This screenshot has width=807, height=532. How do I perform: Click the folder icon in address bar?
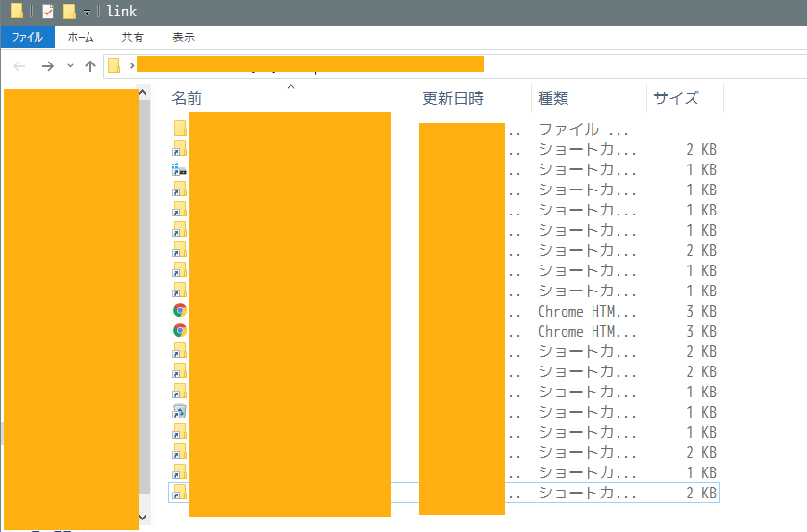tap(113, 66)
